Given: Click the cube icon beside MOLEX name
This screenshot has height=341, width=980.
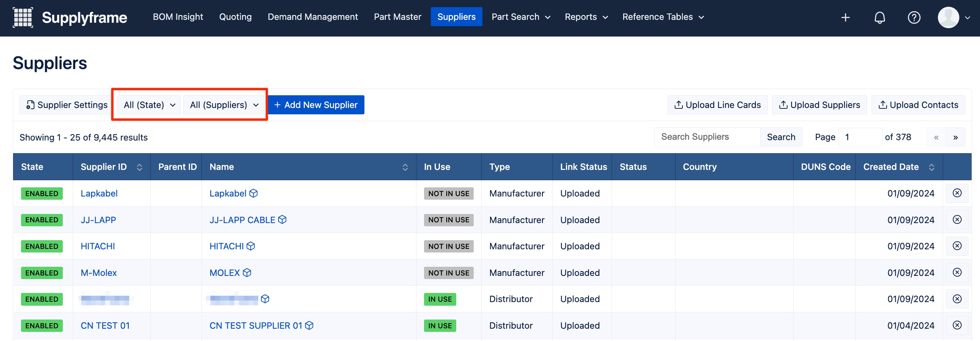Looking at the screenshot, I should coord(247,273).
